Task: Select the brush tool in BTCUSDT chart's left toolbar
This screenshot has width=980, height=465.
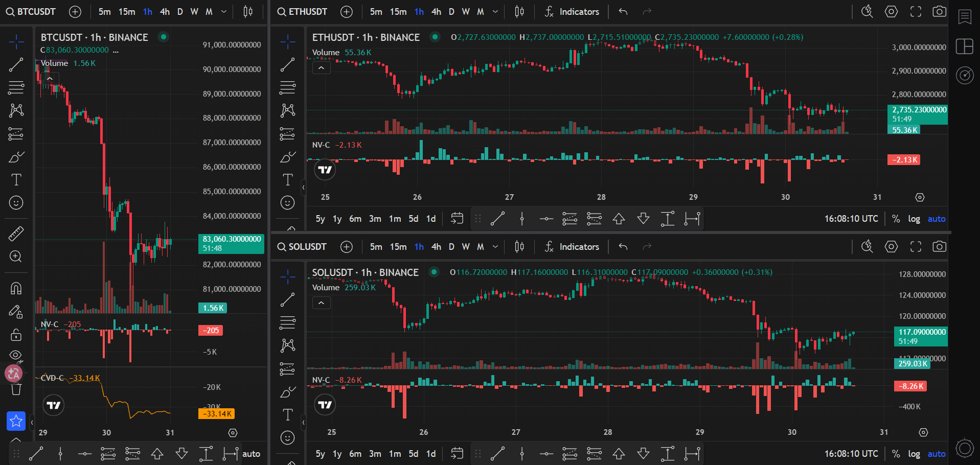Action: (16, 157)
